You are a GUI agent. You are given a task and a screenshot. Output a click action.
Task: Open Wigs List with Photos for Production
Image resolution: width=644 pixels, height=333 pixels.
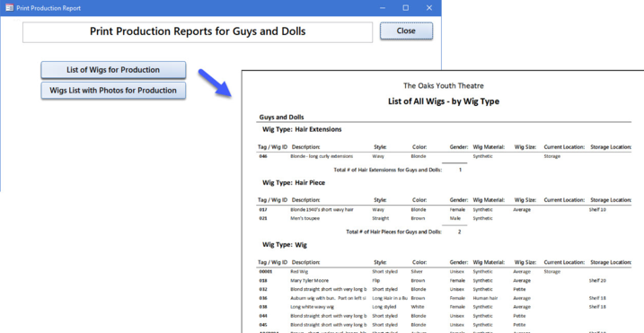pos(113,91)
